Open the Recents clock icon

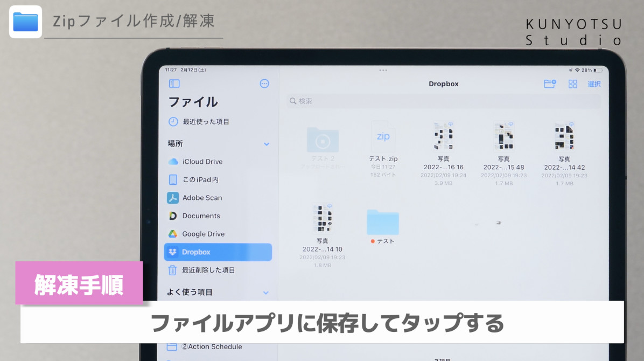[x=173, y=122]
